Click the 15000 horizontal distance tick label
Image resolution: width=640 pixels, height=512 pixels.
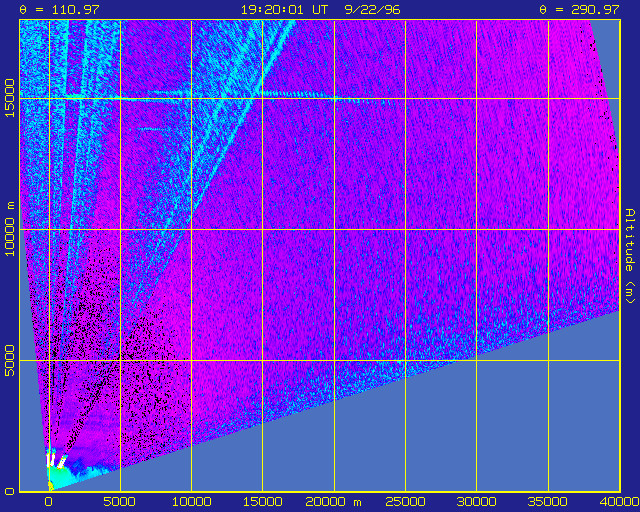coord(263,502)
